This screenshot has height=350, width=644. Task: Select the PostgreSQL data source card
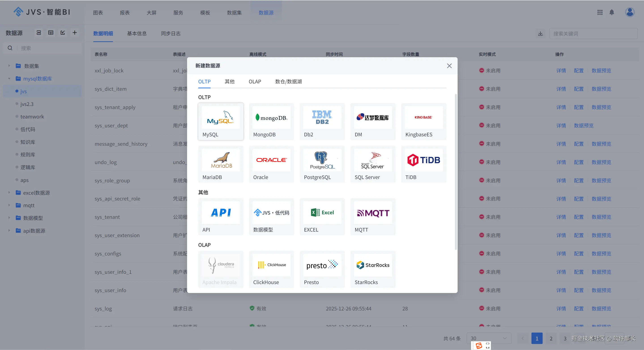[x=322, y=164]
